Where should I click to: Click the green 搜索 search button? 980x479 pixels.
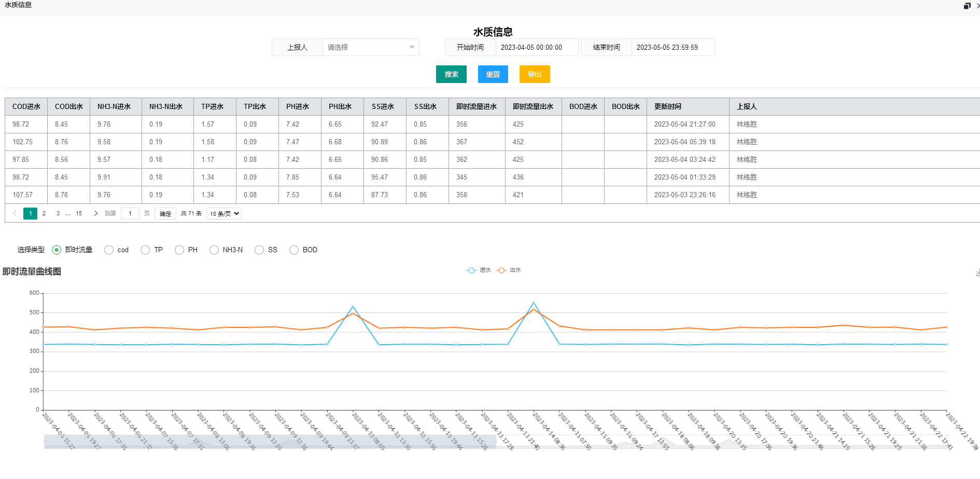tap(451, 74)
